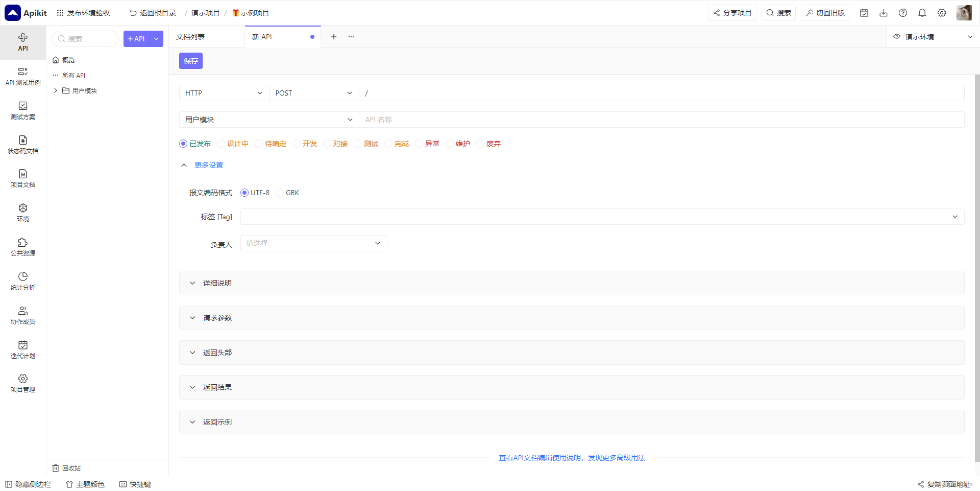
Task: Open notifications bell icon
Action: (x=922, y=13)
